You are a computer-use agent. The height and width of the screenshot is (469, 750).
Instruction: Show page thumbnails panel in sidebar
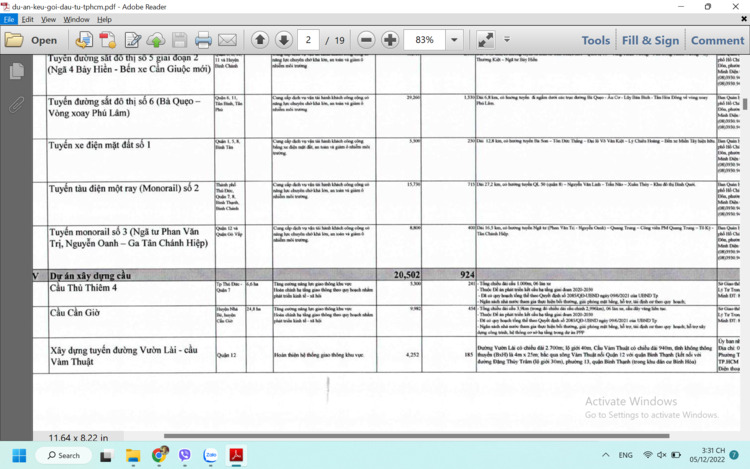(16, 71)
